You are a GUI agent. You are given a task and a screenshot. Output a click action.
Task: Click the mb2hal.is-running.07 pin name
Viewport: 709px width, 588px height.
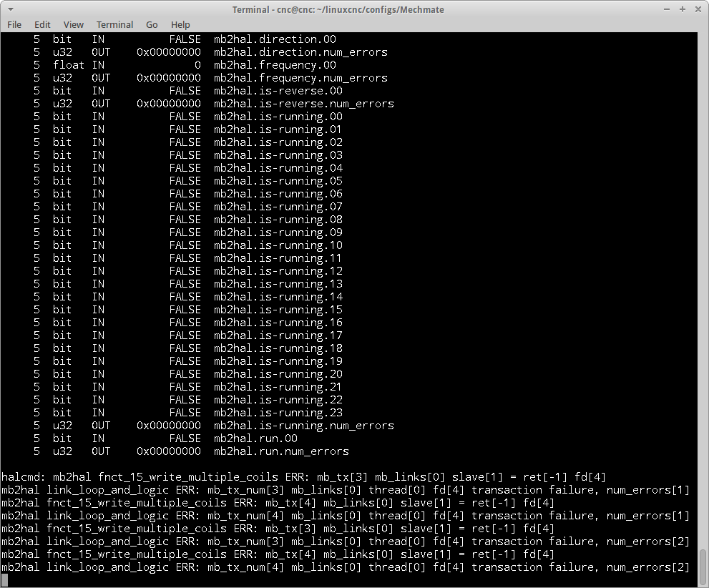click(278, 207)
